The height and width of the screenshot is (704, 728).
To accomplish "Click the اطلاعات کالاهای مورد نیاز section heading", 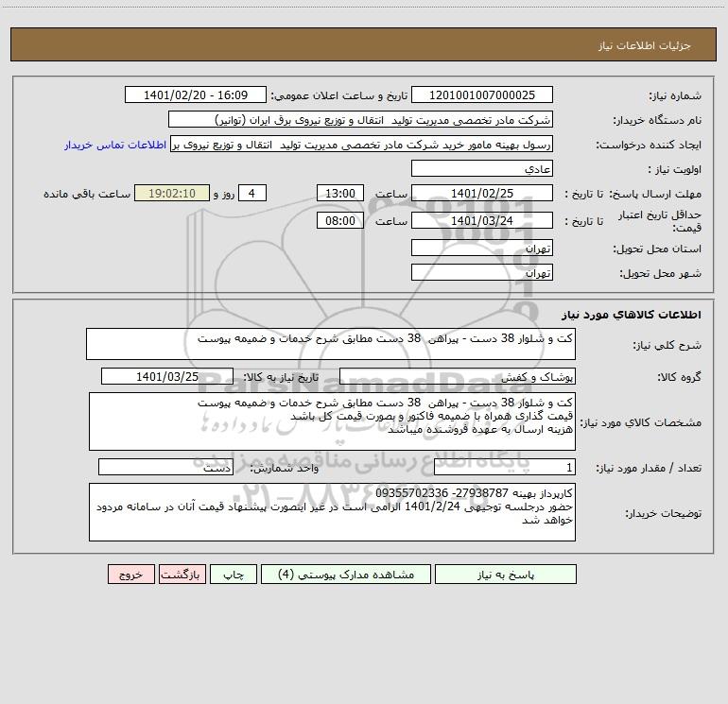I will 632,314.
